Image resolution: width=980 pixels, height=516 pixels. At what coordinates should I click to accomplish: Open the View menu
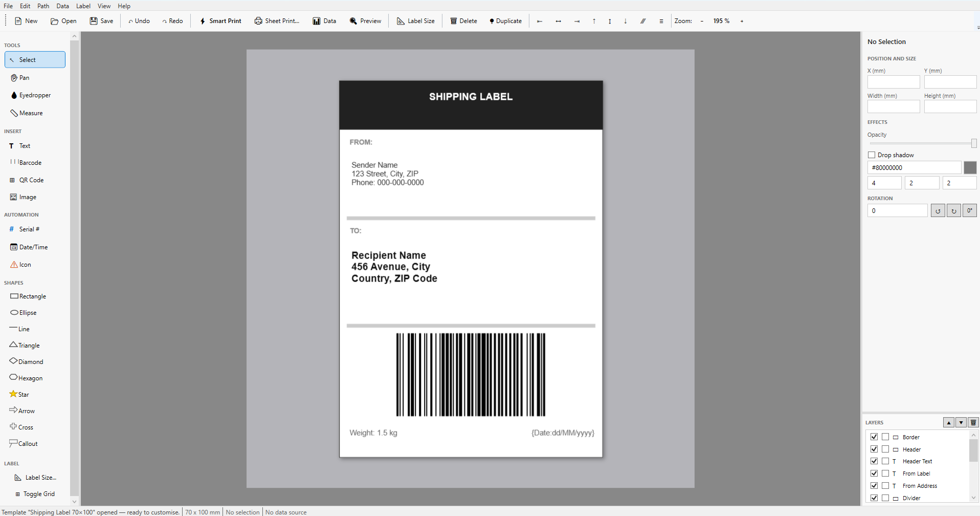click(x=104, y=6)
